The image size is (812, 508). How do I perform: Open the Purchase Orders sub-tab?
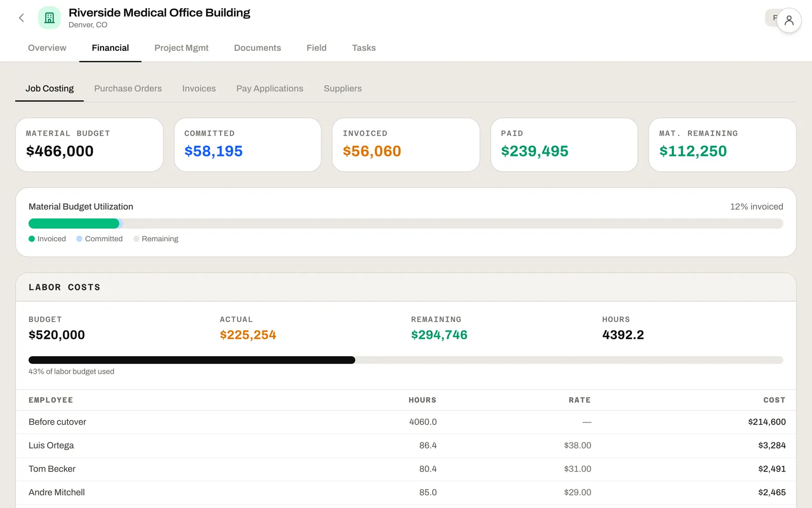128,88
